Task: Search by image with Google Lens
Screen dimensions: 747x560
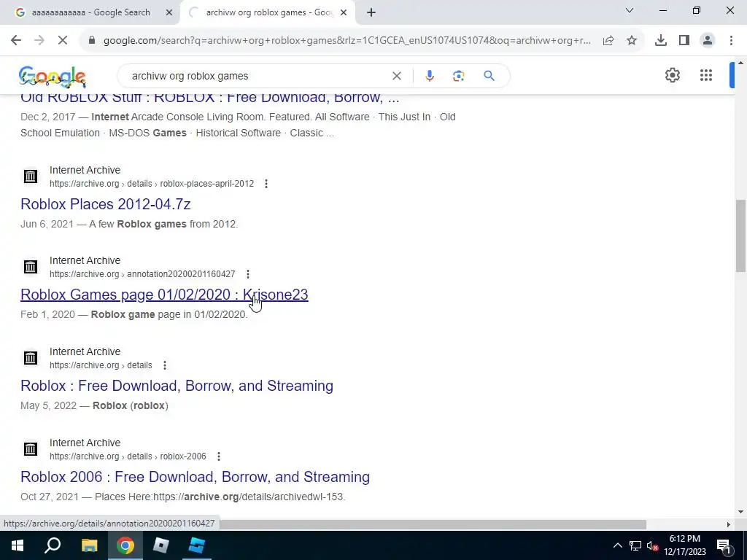Action: pos(458,76)
